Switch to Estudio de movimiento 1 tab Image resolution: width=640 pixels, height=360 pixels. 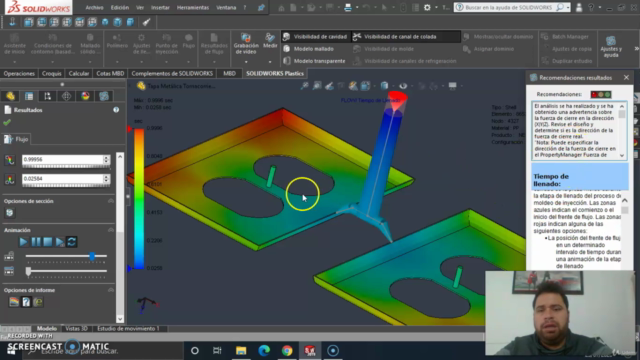pyautogui.click(x=128, y=329)
